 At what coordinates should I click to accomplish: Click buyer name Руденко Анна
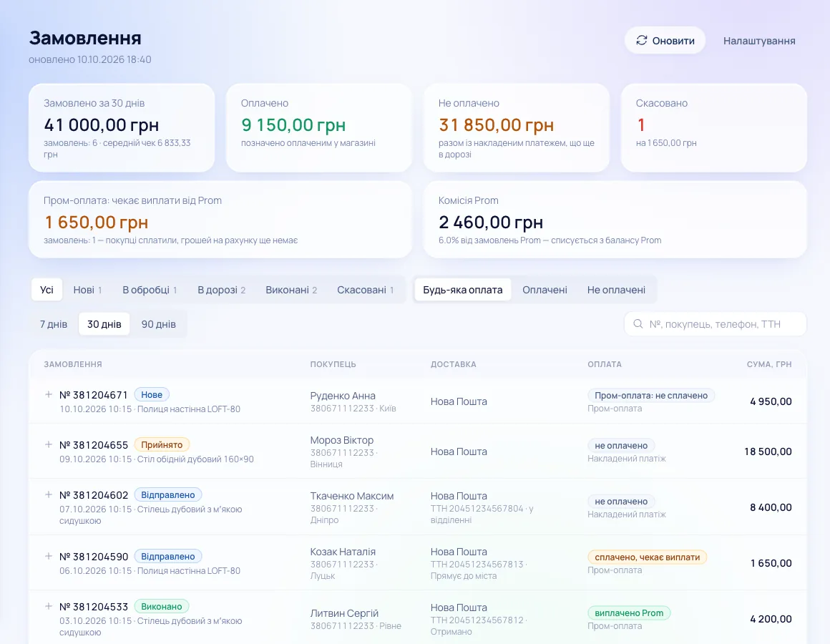pyautogui.click(x=343, y=395)
